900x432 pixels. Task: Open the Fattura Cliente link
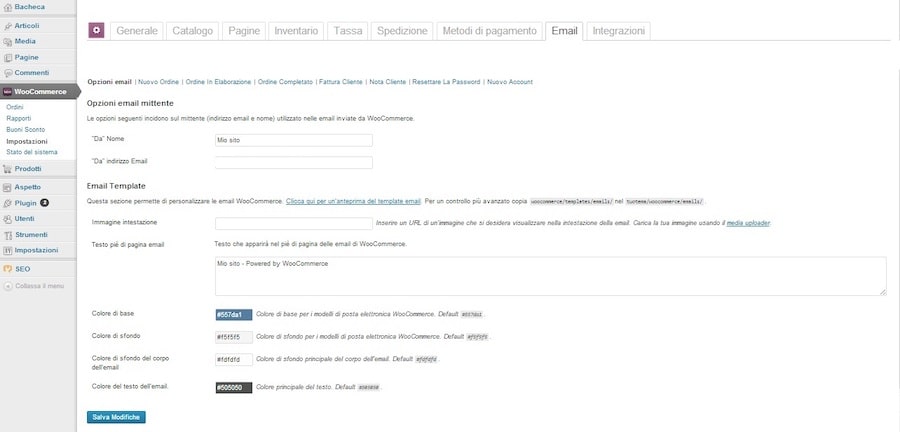(x=341, y=82)
